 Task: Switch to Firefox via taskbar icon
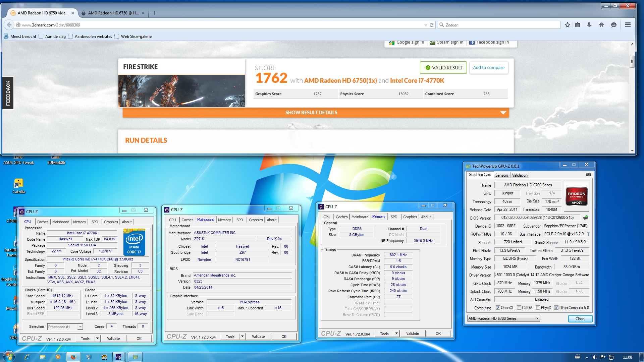click(x=73, y=357)
